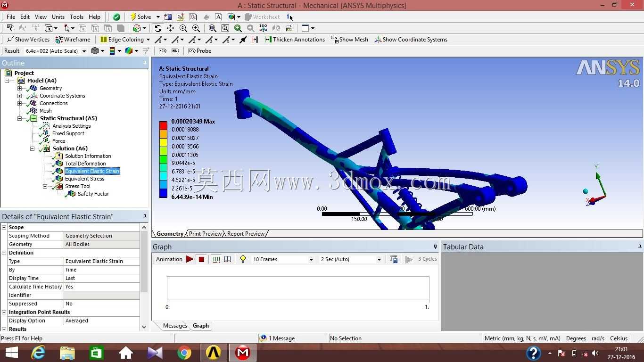The width and height of the screenshot is (644, 362).
Task: Click the info icon beside Worksheet
Action: tap(289, 17)
